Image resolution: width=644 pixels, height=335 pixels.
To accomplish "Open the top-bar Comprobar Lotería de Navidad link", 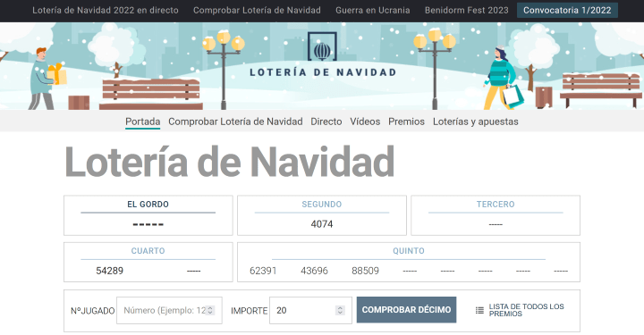I will point(257,10).
